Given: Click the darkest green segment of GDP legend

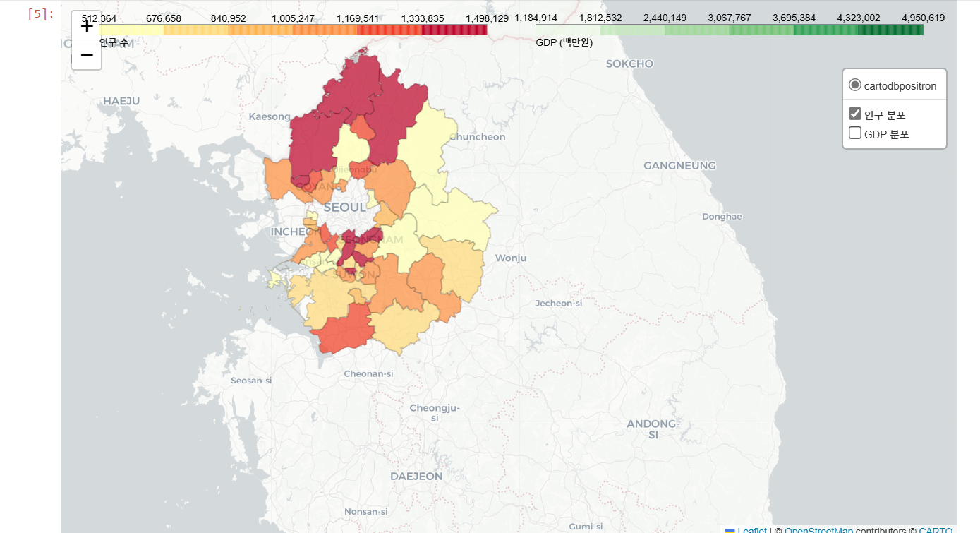Looking at the screenshot, I should pos(890,30).
